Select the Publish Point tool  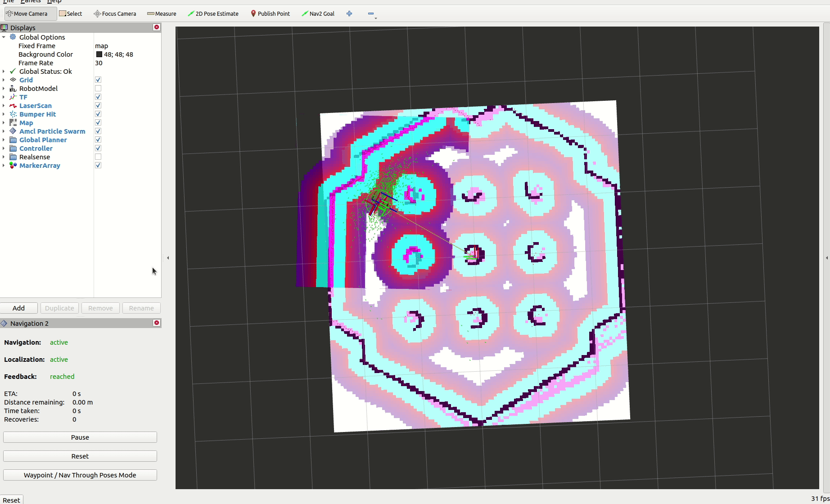[x=270, y=13]
